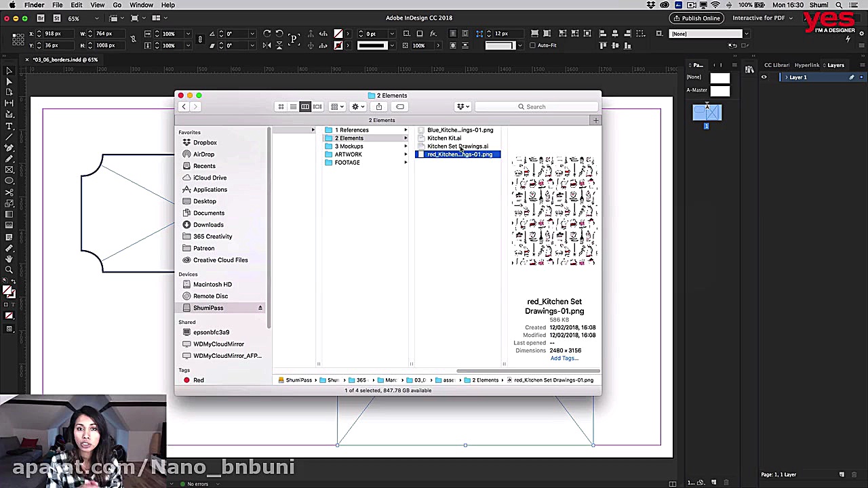Select the Type tool in the toolbox
Viewport: 868px width, 488px height.
click(9, 126)
